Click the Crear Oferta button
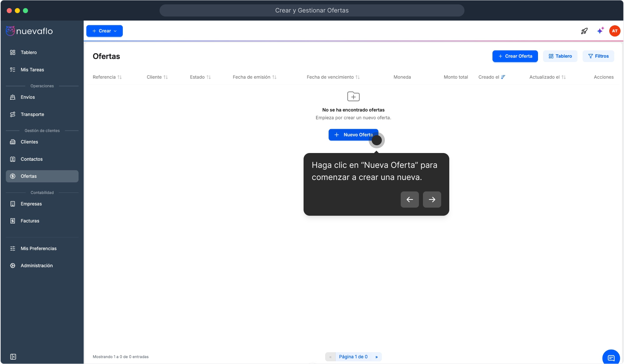This screenshot has width=624, height=364. click(x=515, y=56)
